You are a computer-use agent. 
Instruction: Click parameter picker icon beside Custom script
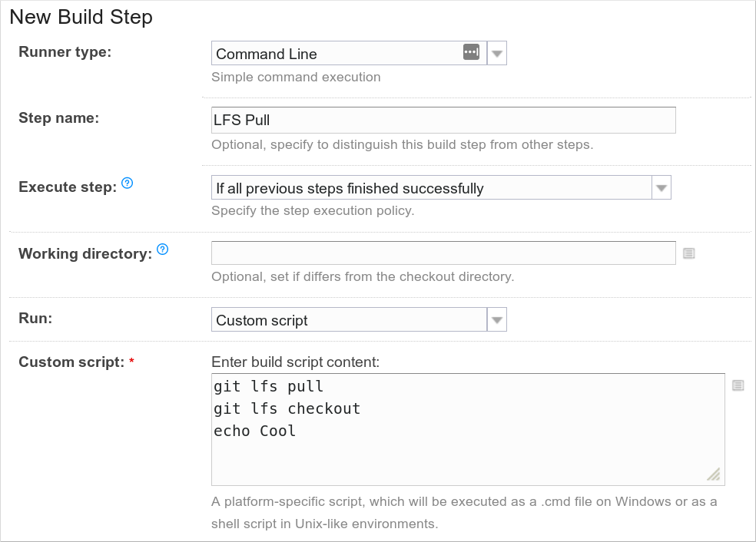pyautogui.click(x=738, y=385)
